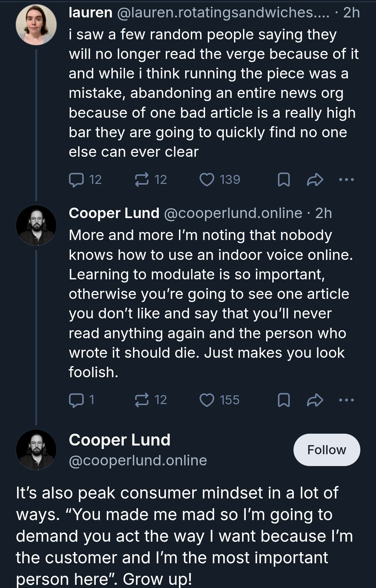This screenshot has width=376, height=588.
Task: Share Cooper Lund's indoor voice post
Action: pyautogui.click(x=315, y=400)
